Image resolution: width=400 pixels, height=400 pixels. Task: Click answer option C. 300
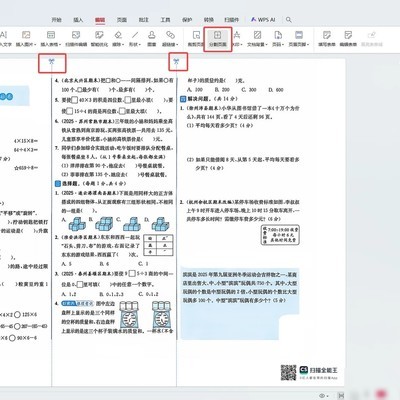pyautogui.click(x=249, y=90)
